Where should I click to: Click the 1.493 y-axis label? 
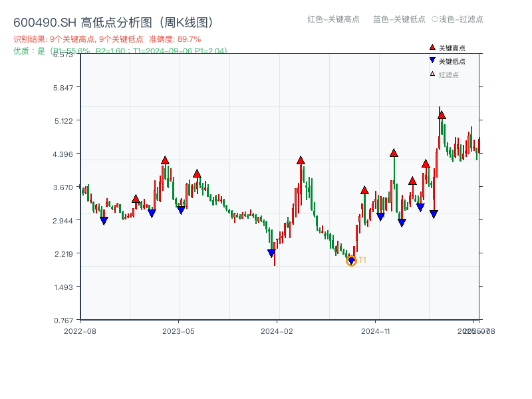[64, 287]
